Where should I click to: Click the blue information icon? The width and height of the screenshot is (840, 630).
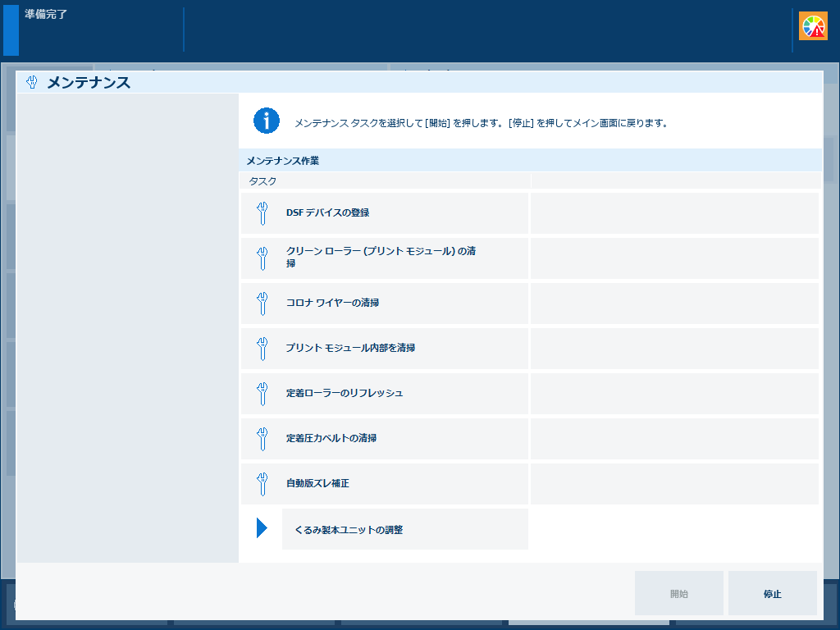267,121
